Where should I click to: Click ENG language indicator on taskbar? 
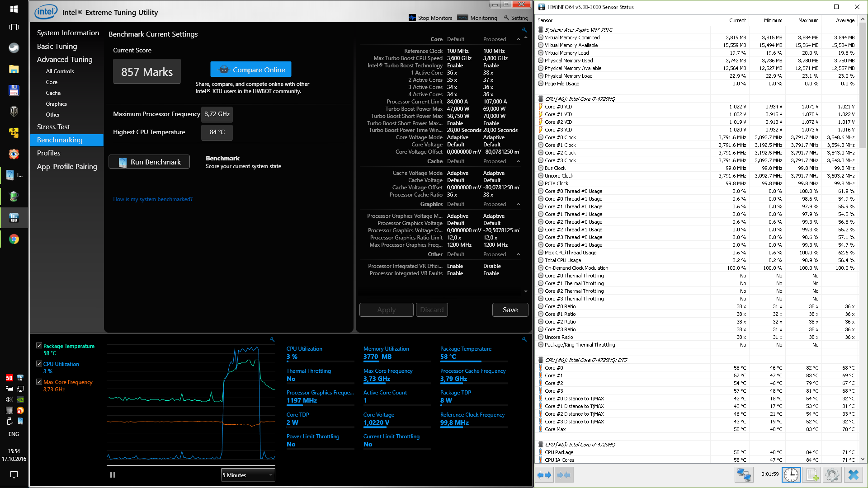[x=14, y=434]
